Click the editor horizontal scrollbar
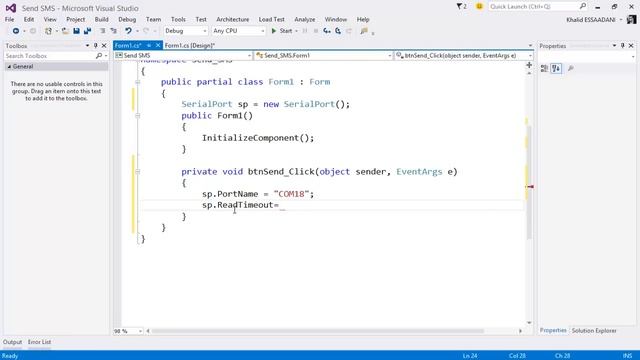The image size is (640, 360). click(x=317, y=331)
